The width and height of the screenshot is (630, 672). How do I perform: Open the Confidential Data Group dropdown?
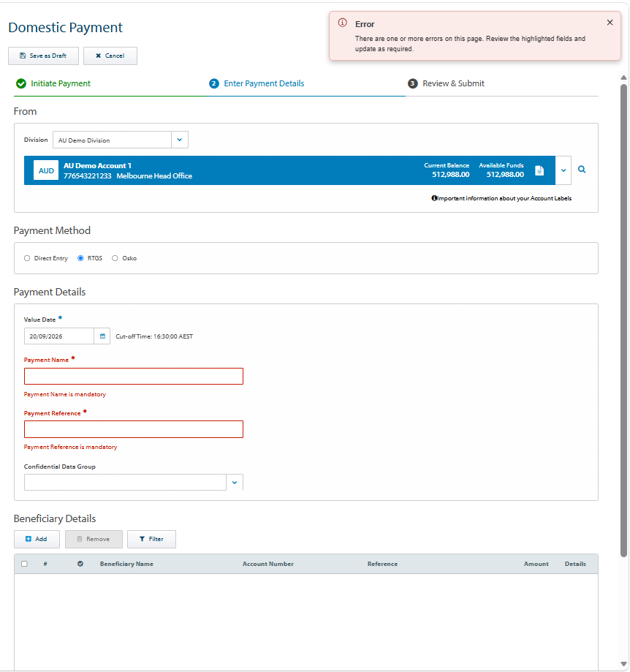235,482
